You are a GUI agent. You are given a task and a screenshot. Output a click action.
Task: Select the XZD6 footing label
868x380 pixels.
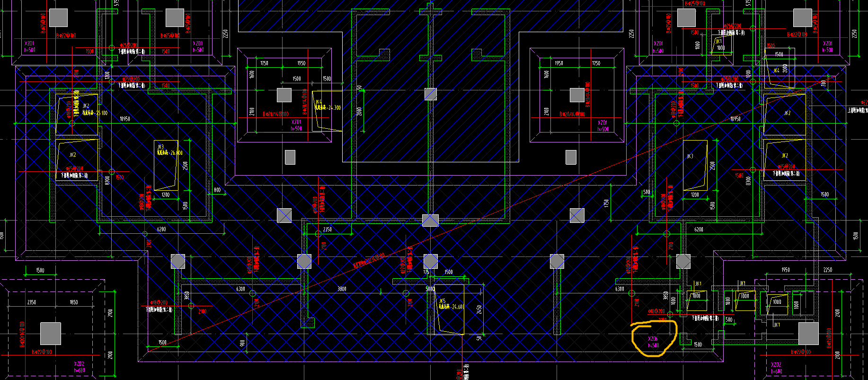pyautogui.click(x=653, y=339)
